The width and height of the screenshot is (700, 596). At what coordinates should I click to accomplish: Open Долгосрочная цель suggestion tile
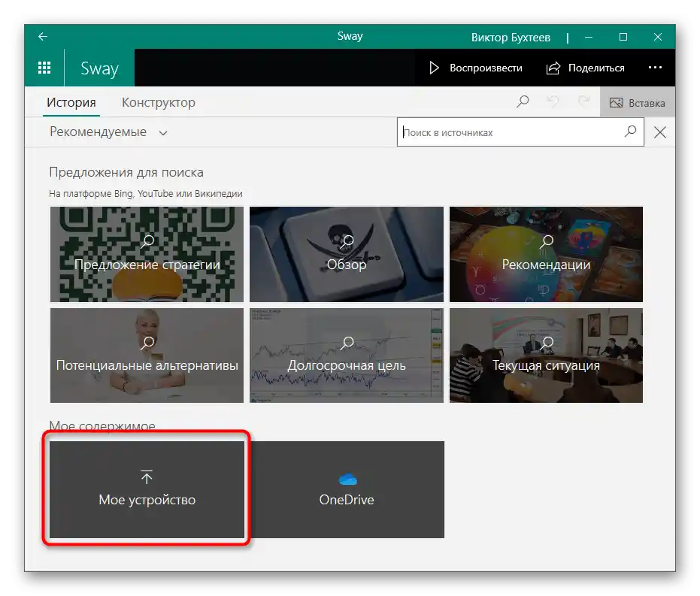click(x=347, y=355)
